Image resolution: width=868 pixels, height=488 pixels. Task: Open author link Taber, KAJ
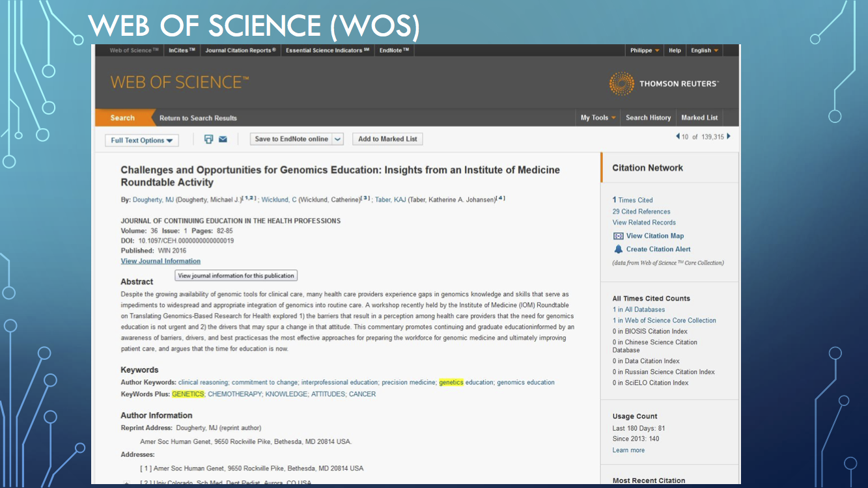391,200
